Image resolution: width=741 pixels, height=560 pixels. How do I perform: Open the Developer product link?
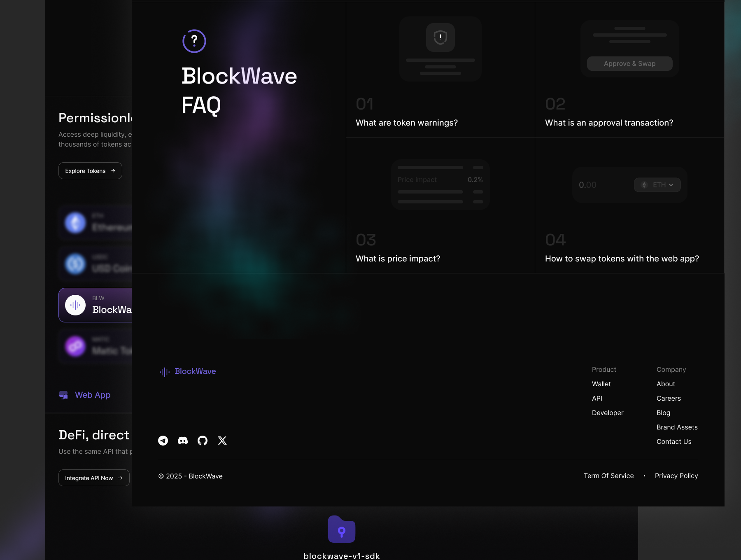608,413
